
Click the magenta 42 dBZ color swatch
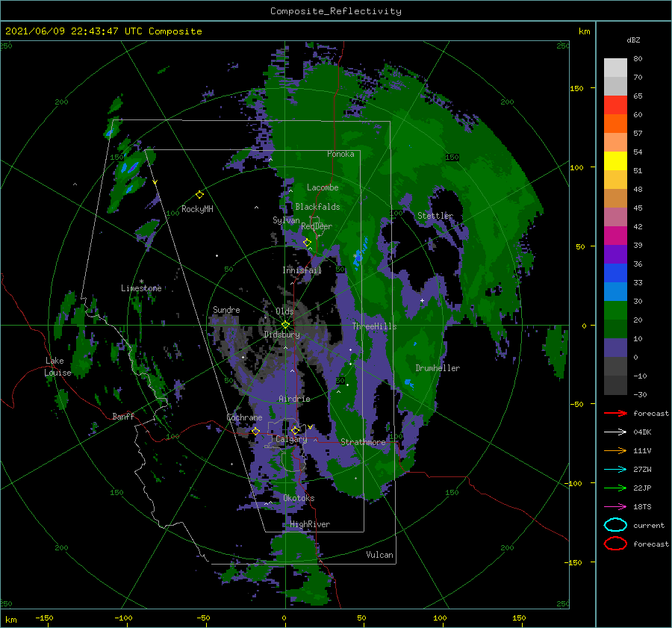pyautogui.click(x=615, y=236)
